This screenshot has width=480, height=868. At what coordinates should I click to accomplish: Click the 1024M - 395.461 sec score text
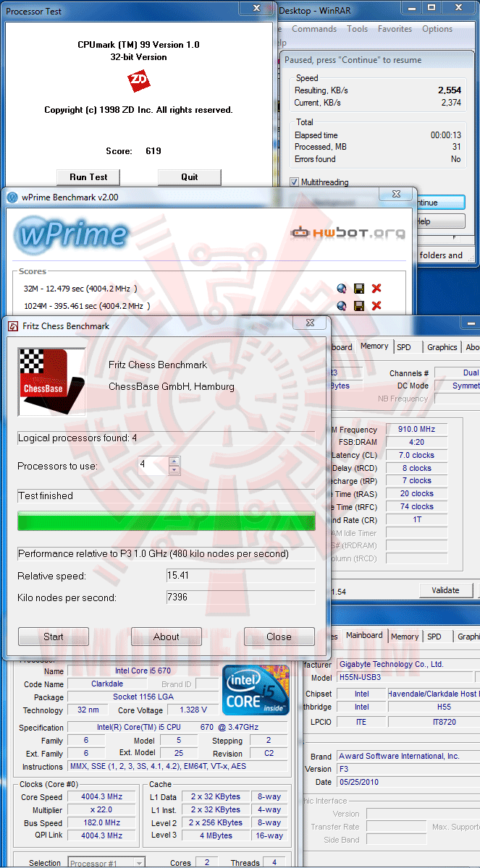pyautogui.click(x=87, y=306)
